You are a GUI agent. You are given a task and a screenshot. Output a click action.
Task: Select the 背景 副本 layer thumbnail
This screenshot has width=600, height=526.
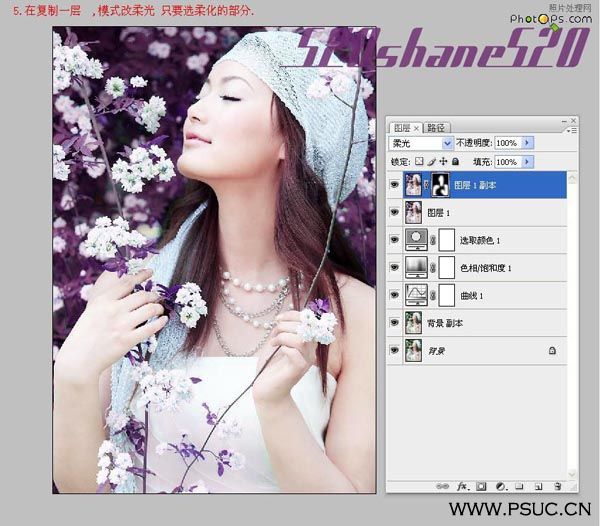[x=414, y=323]
